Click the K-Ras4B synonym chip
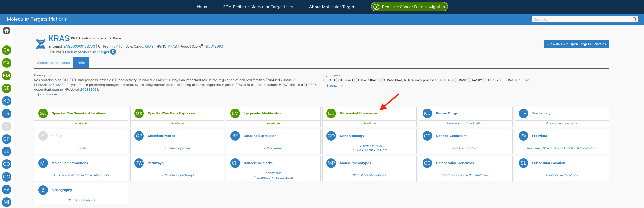Viewport: 644px width, 208px height. click(346, 80)
